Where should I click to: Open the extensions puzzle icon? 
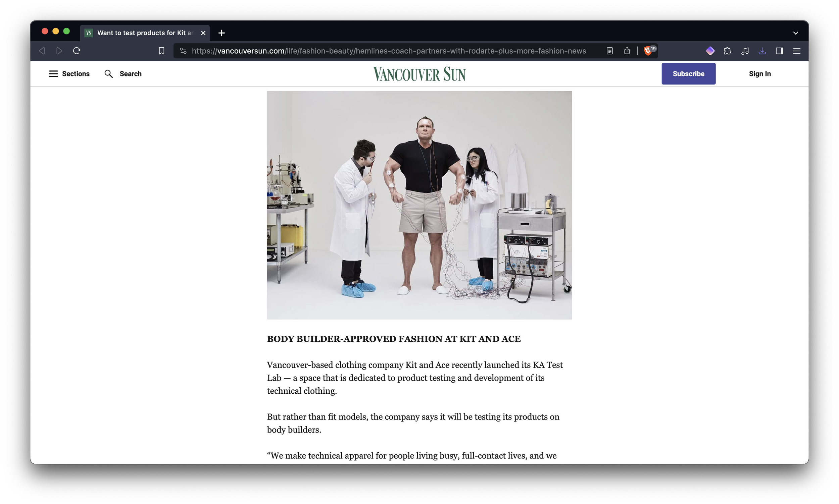(728, 51)
